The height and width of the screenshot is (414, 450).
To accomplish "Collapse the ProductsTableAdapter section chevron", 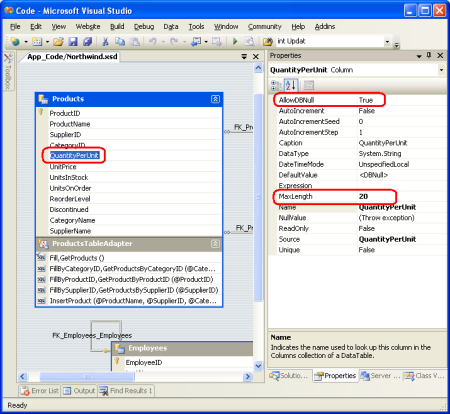I will pos(215,244).
